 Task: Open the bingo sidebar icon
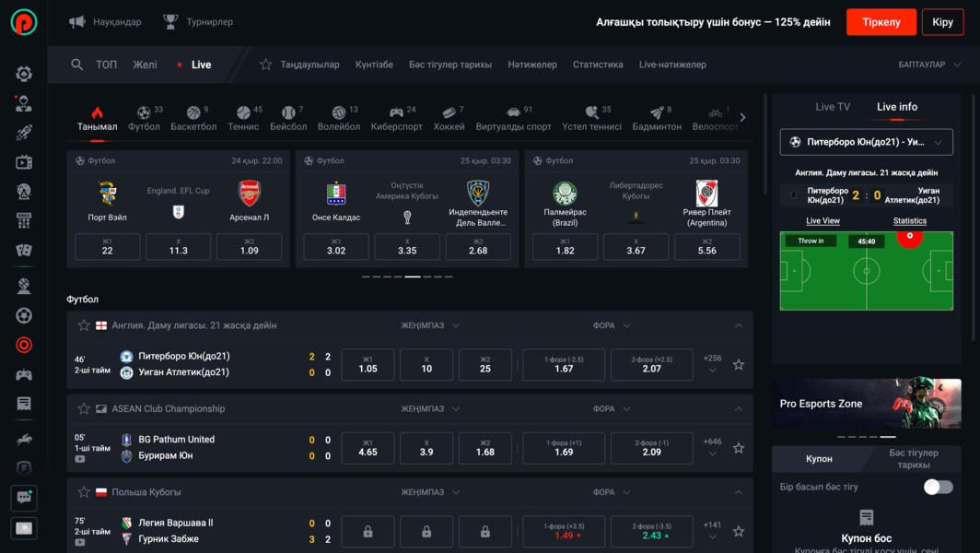[24, 221]
